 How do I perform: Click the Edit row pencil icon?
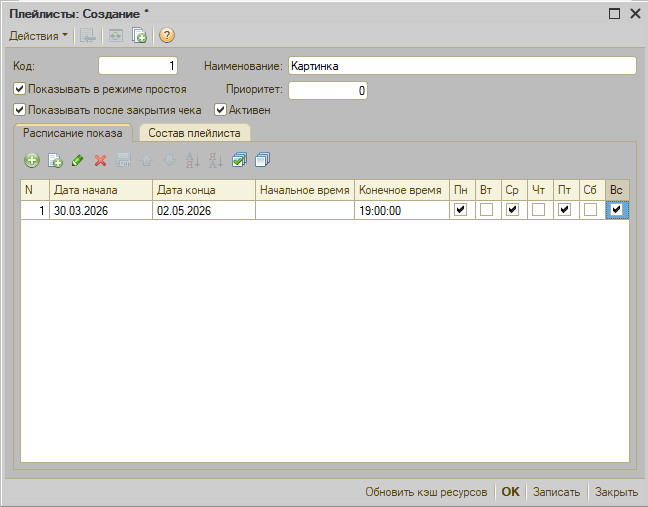tap(77, 160)
